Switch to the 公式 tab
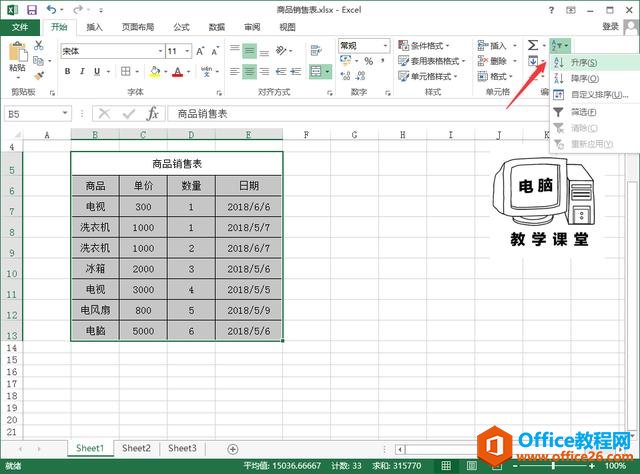 [x=181, y=27]
